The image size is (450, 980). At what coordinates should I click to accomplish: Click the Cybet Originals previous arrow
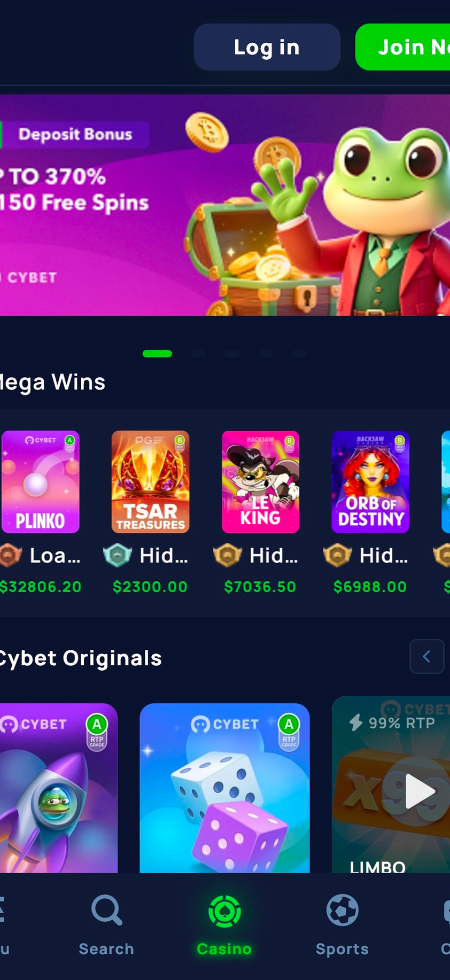[427, 656]
